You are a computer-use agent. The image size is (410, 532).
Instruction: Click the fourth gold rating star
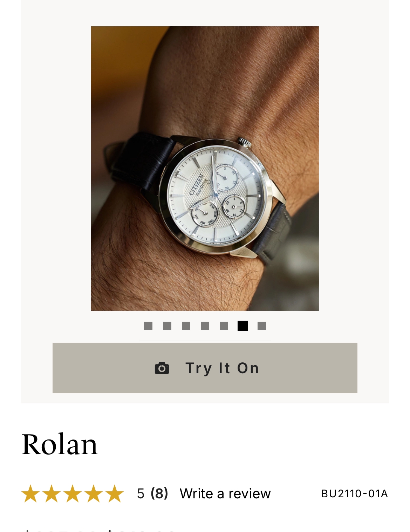94,493
